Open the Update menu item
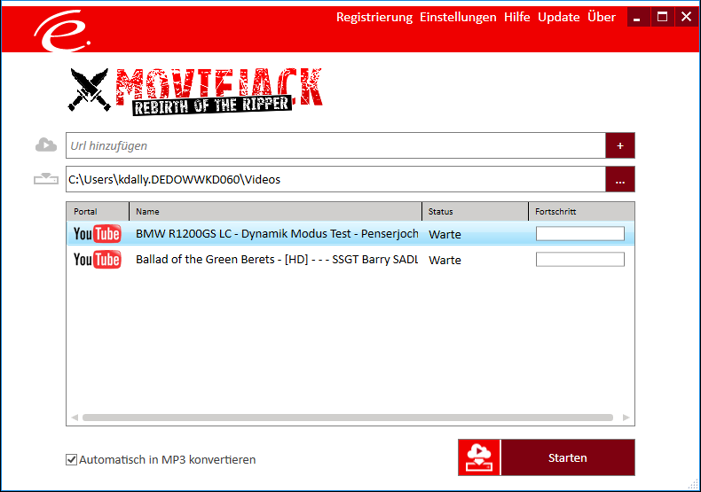701x492 pixels. [x=558, y=17]
